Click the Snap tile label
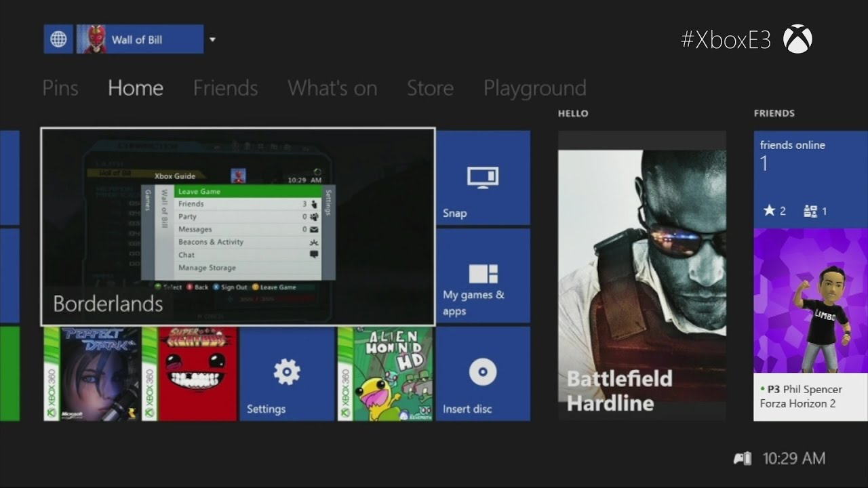The image size is (868, 488). pyautogui.click(x=455, y=213)
